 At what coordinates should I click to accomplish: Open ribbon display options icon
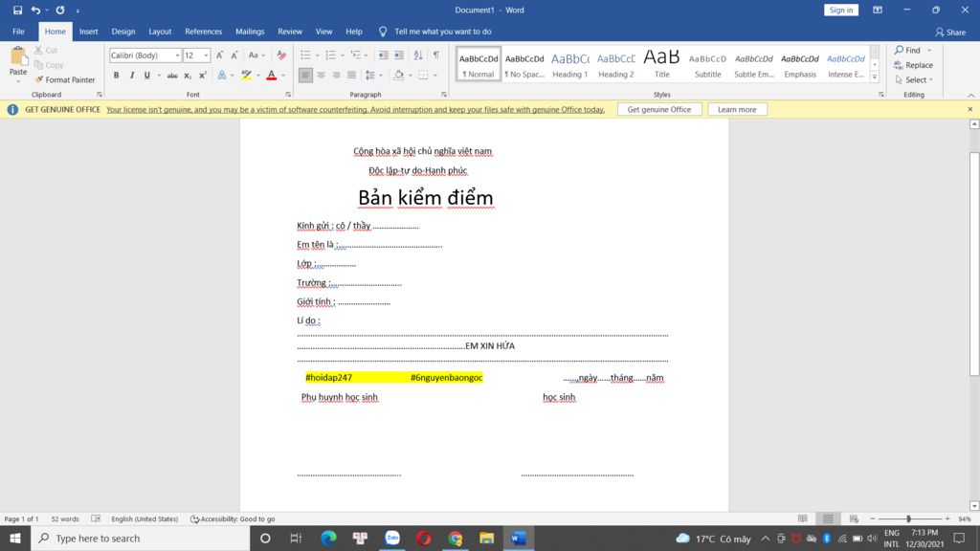878,10
